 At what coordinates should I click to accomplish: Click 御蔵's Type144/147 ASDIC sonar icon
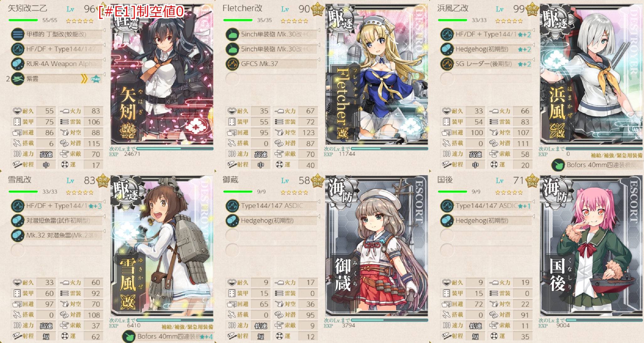coord(233,206)
